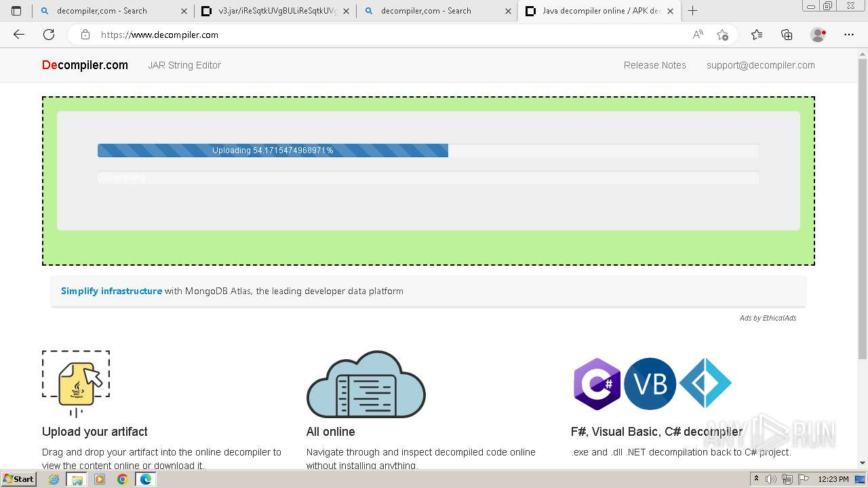Click the VB Visual Basic logo icon

650,384
